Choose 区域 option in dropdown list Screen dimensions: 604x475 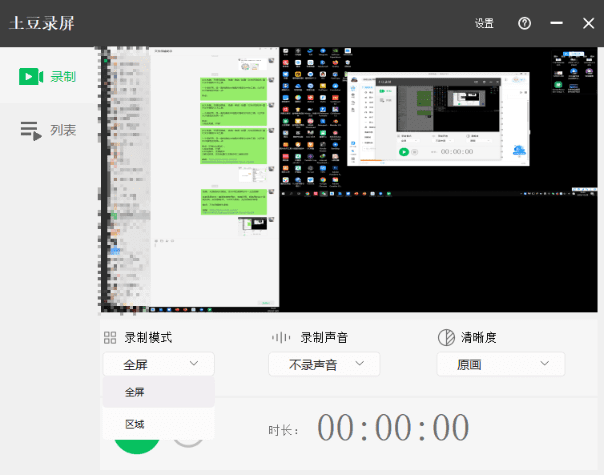[158, 424]
